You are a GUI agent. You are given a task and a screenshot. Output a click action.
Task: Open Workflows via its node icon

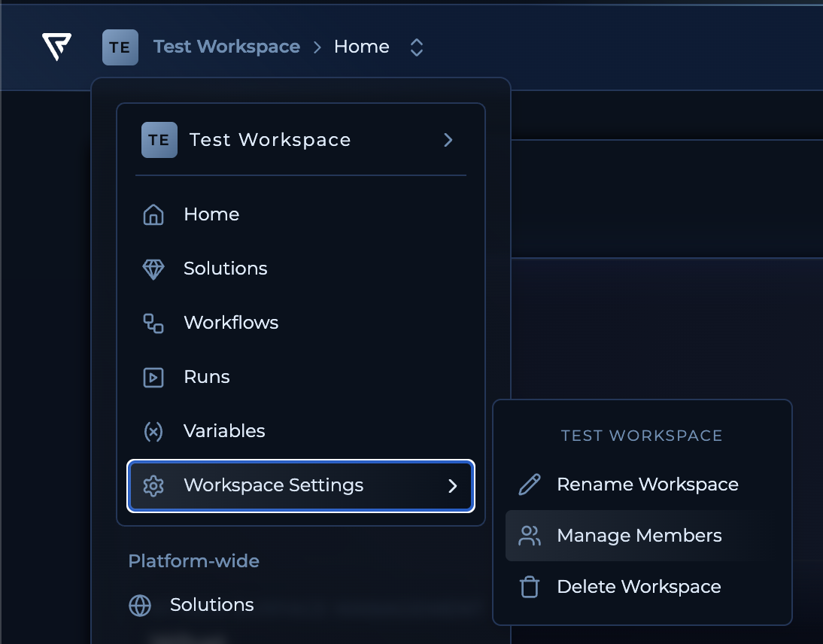pos(153,323)
